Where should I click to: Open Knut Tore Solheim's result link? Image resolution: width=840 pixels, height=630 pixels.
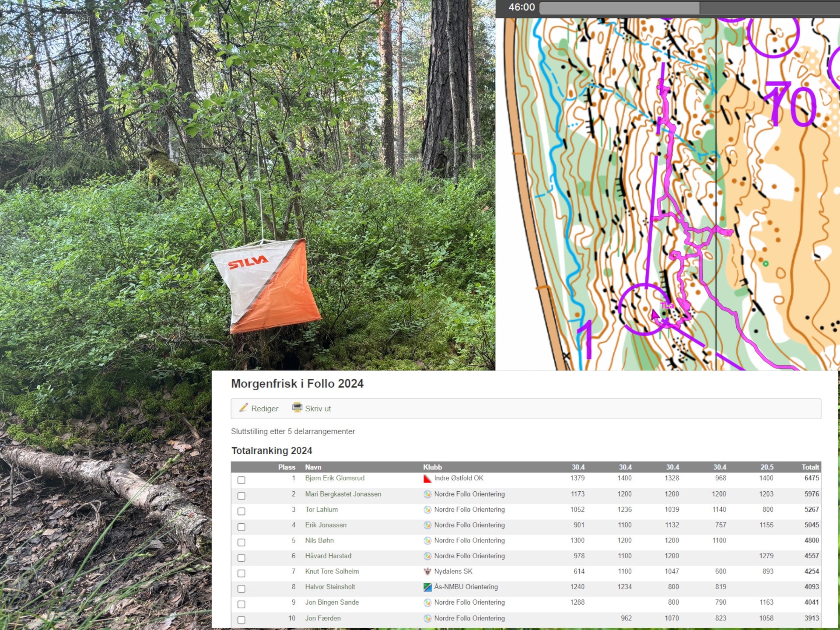coord(332,571)
